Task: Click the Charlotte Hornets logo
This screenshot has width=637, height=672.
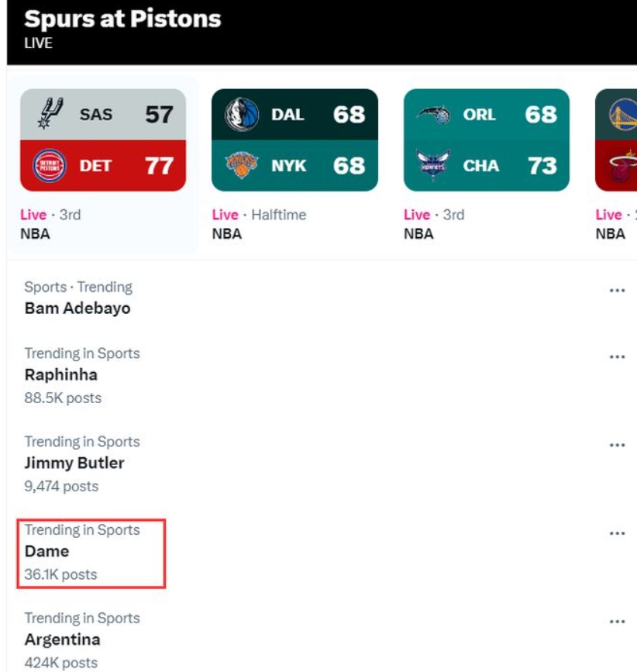Action: (433, 165)
